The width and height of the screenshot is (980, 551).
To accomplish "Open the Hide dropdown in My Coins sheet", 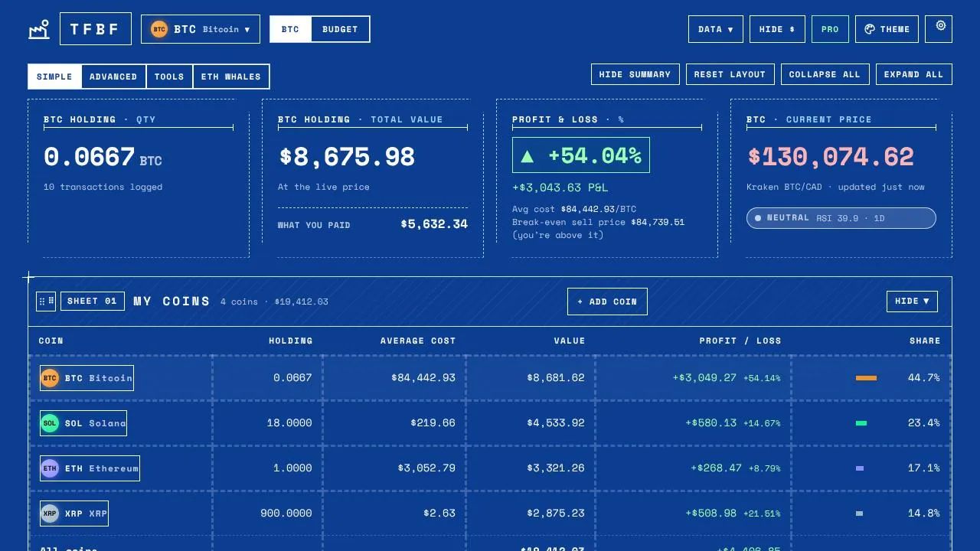I will coord(912,302).
